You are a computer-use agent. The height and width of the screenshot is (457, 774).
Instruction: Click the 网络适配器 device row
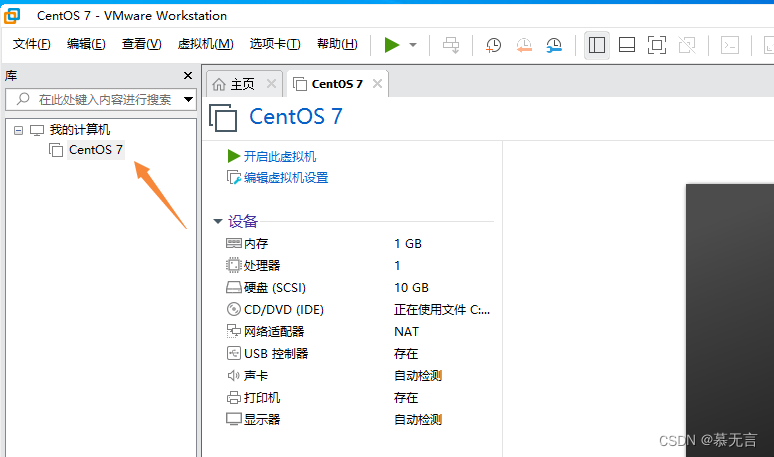coord(358,332)
